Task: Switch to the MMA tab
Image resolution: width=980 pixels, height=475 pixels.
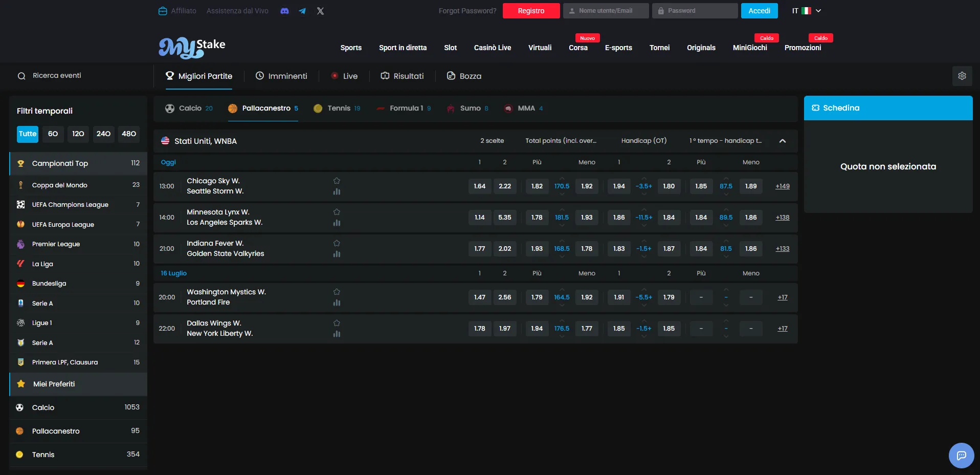Action: [x=523, y=109]
